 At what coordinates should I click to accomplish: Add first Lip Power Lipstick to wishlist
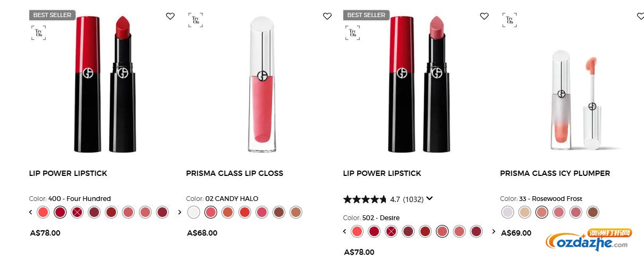(x=170, y=16)
